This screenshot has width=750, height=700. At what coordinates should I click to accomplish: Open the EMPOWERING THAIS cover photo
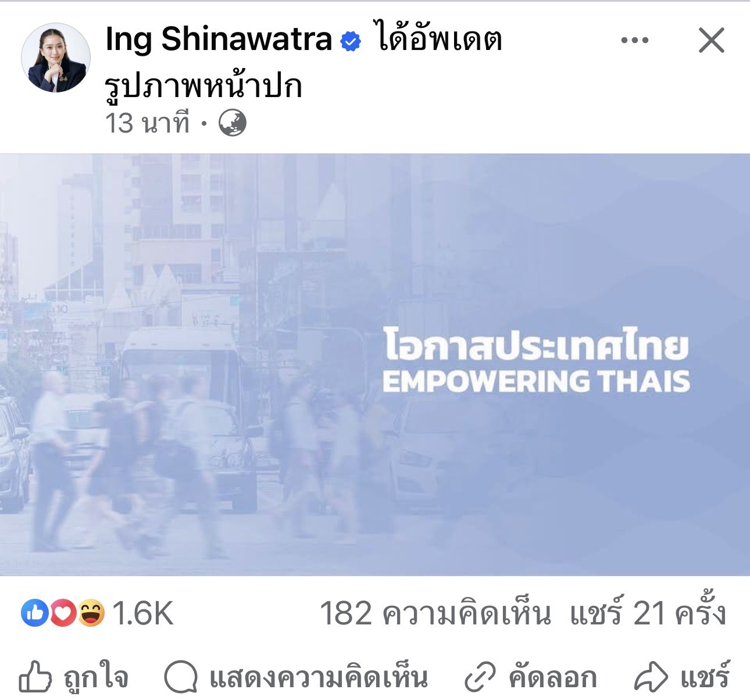point(375,365)
